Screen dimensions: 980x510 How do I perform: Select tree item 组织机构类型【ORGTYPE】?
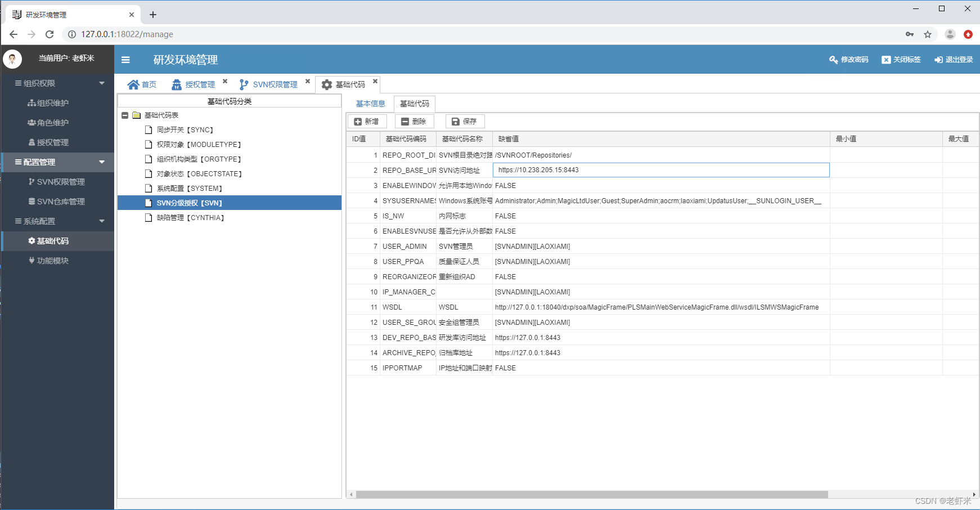199,159
